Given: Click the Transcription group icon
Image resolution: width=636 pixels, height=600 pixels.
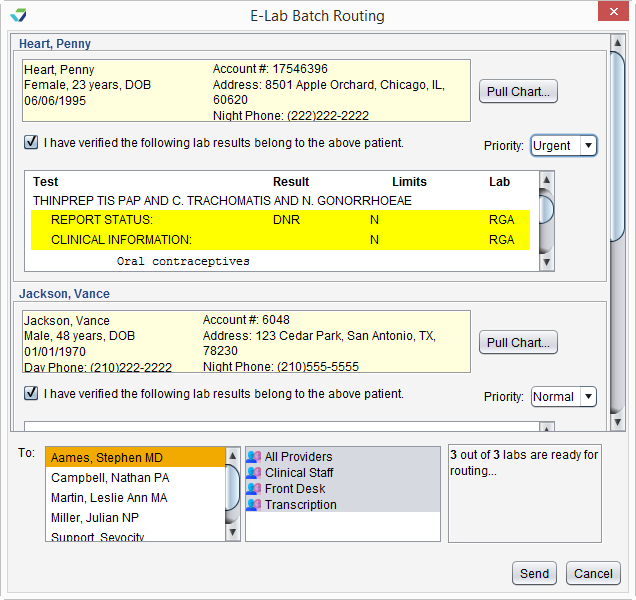Looking at the screenshot, I should [254, 505].
